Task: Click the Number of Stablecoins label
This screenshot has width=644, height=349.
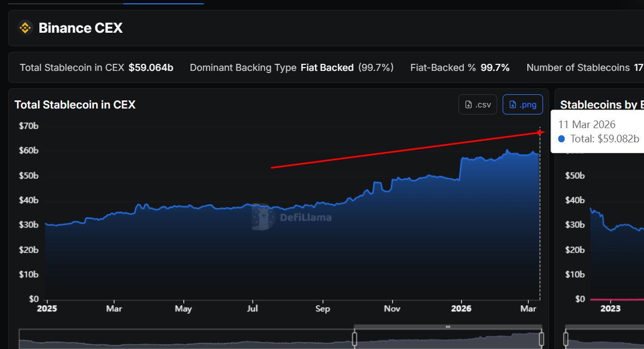Action: click(578, 68)
